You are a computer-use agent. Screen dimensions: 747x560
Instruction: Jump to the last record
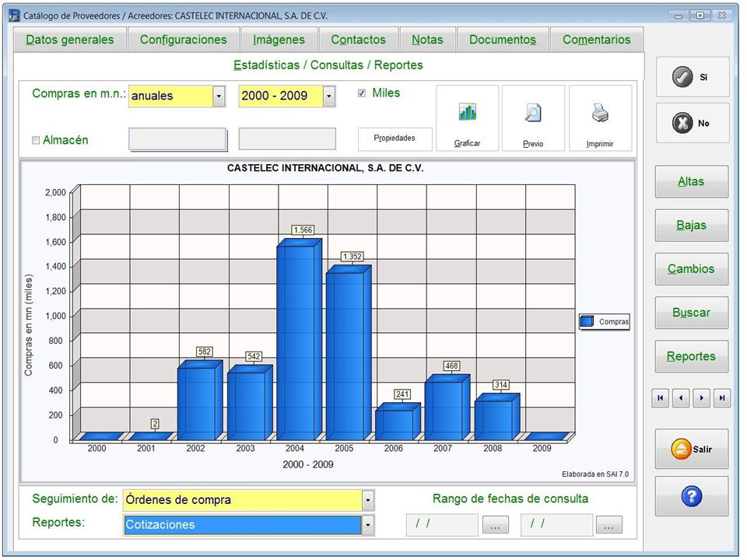coord(722,398)
